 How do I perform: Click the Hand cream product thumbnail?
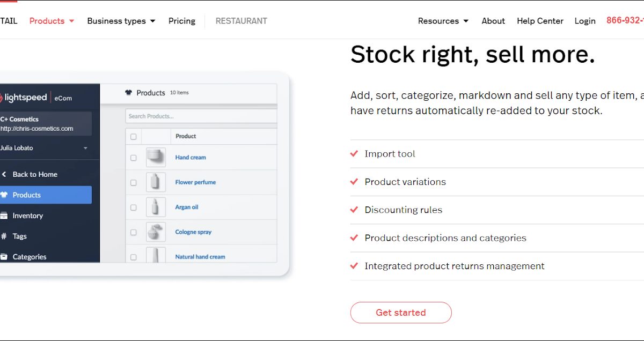pos(156,158)
